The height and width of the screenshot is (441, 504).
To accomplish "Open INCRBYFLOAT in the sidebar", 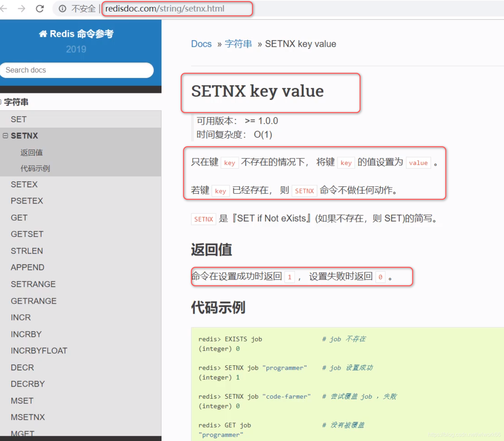I will coord(39,350).
